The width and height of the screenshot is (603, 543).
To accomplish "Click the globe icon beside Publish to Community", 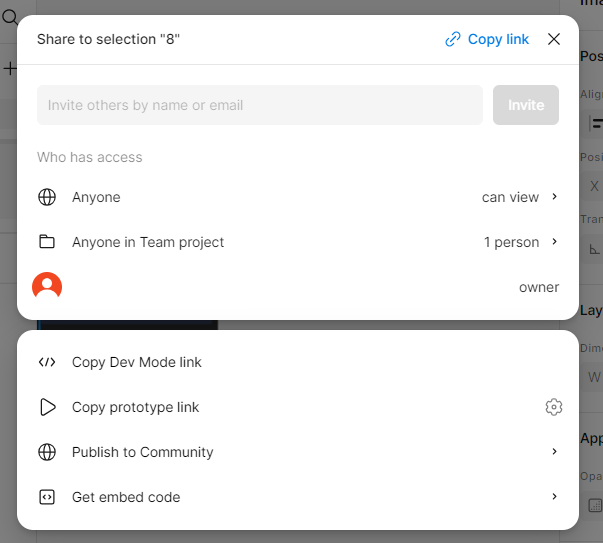I will pos(47,452).
